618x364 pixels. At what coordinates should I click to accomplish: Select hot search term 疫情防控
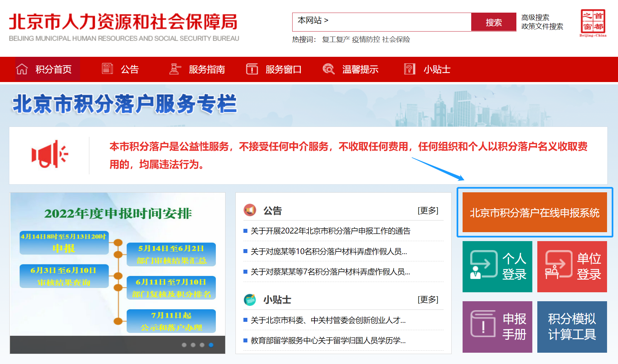pos(366,40)
